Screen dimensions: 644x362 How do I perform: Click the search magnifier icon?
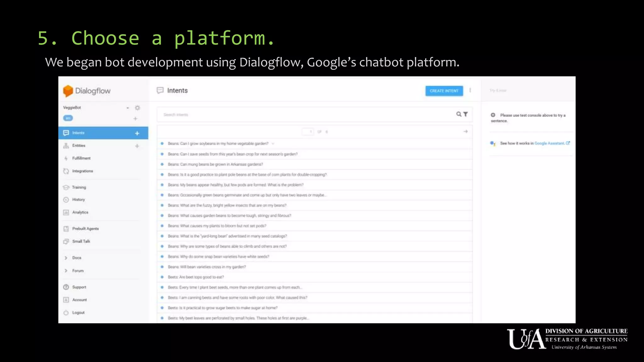(x=459, y=114)
